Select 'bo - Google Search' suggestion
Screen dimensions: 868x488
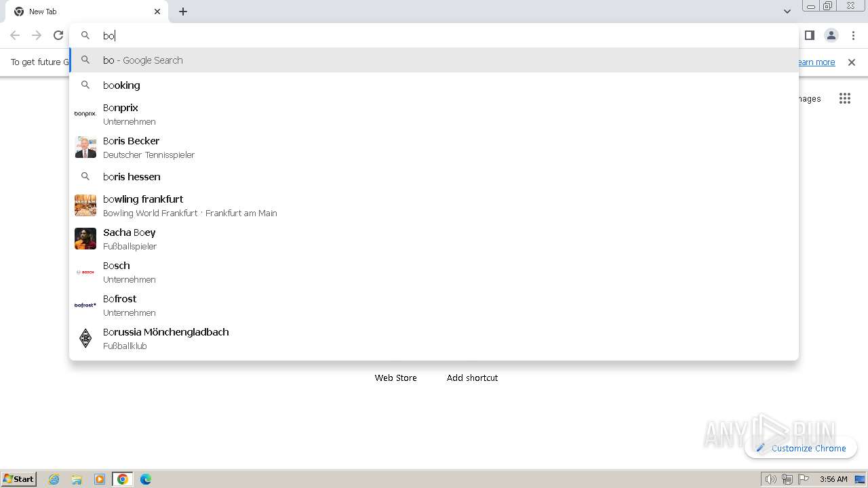434,60
